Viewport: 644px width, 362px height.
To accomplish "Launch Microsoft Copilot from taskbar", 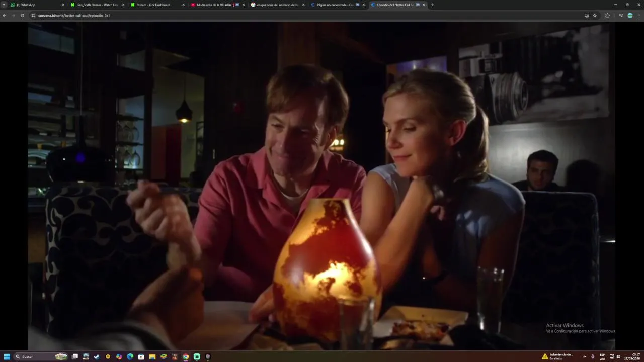I will click(x=119, y=356).
